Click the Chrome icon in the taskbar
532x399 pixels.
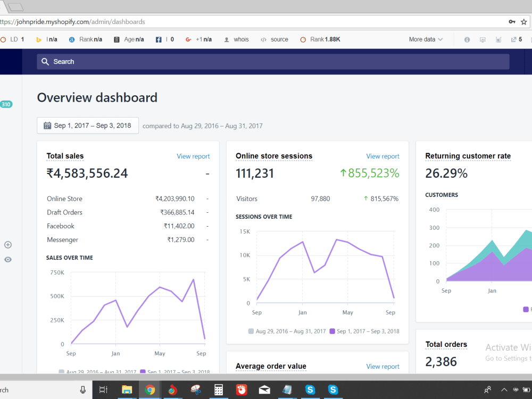(x=149, y=390)
